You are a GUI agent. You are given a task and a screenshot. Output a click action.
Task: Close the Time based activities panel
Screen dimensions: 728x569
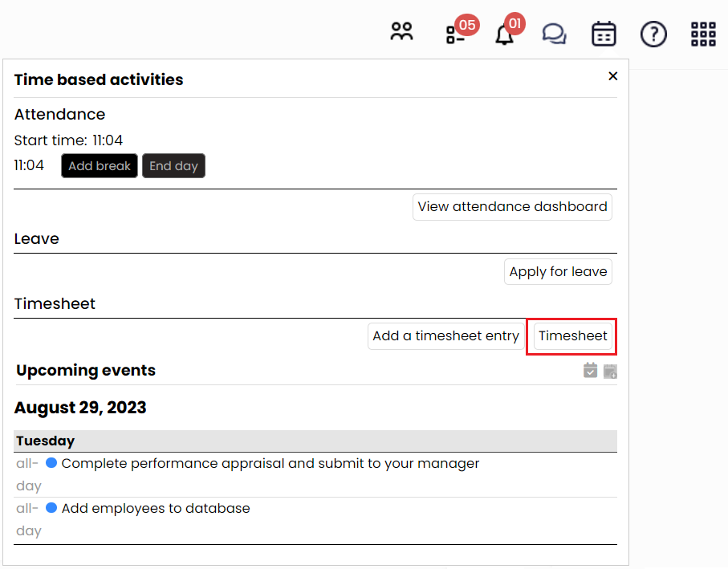pyautogui.click(x=612, y=75)
